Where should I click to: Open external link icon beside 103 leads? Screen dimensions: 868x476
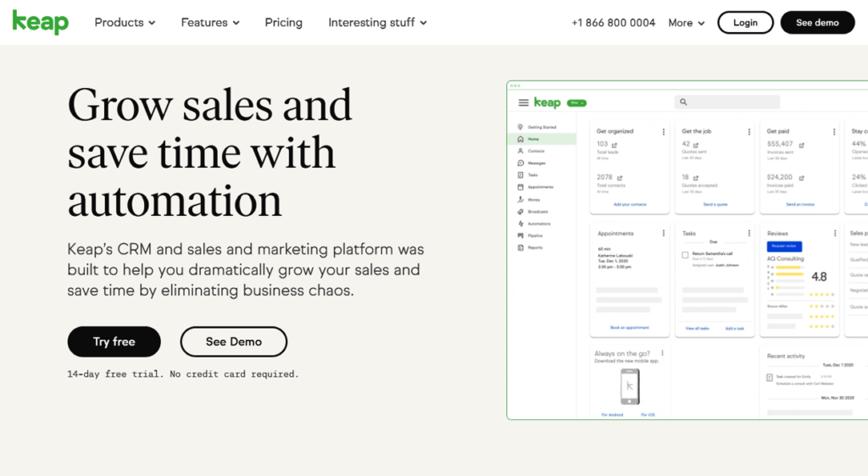[x=615, y=145]
